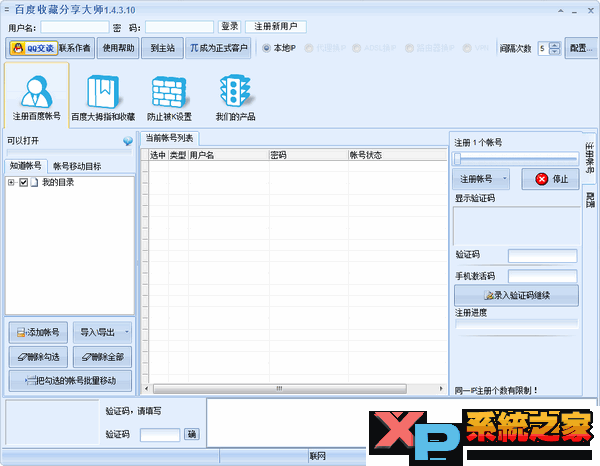Click the bottom 验证码 input field
600x466 pixels.
point(160,435)
